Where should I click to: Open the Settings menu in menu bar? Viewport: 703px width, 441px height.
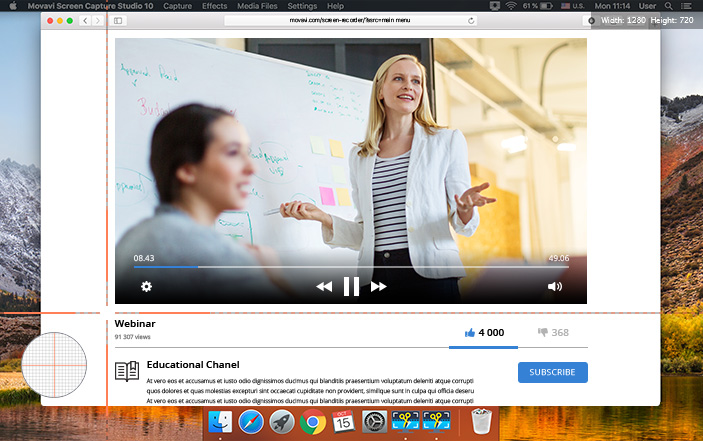(x=302, y=6)
